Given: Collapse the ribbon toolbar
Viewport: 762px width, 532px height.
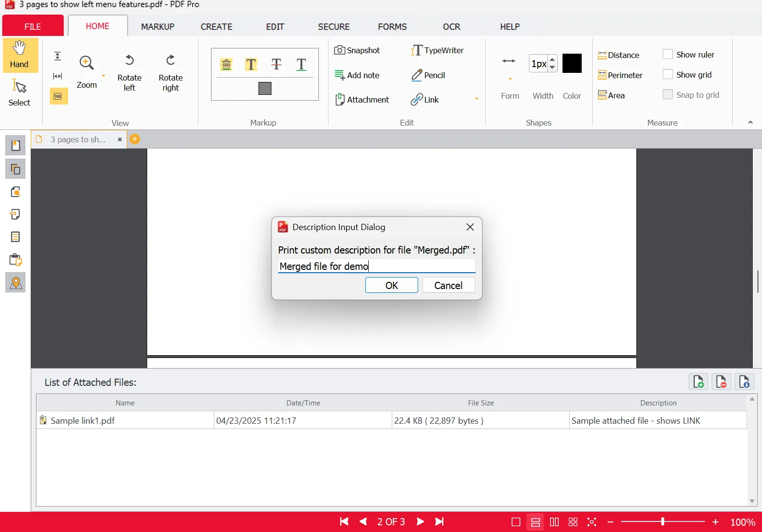Looking at the screenshot, I should 750,123.
